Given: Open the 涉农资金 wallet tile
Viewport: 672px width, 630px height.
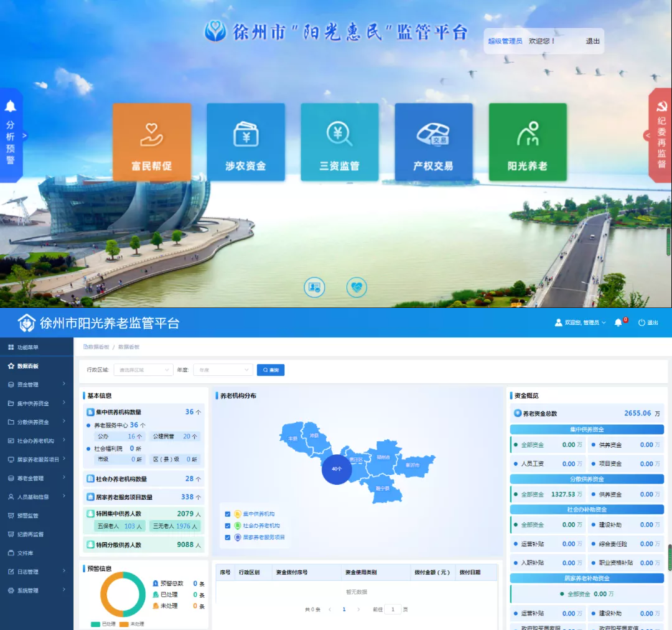Looking at the screenshot, I should point(246,142).
